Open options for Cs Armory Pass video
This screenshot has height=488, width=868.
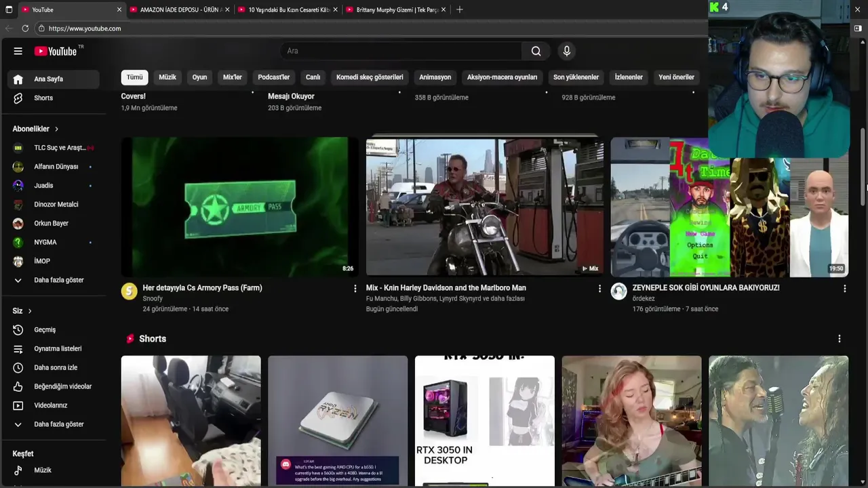tap(355, 289)
